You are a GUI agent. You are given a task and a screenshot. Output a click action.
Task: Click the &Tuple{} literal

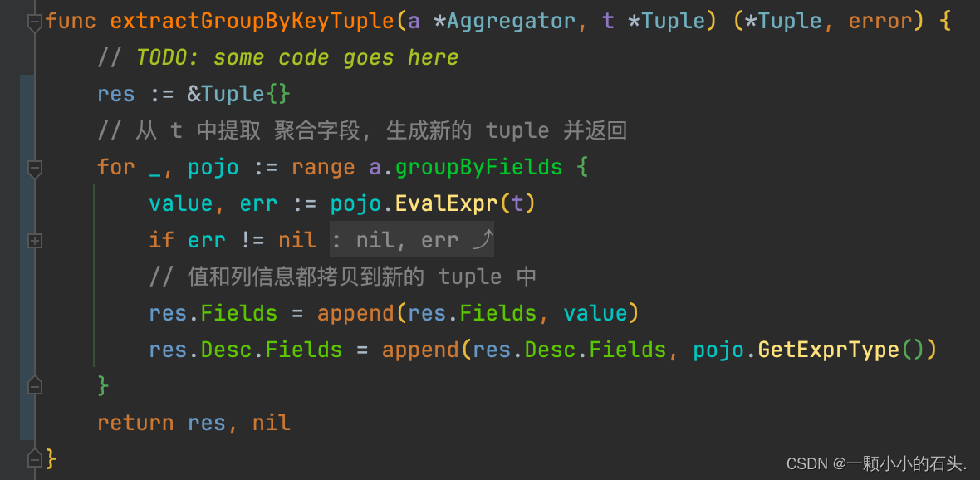pos(239,95)
